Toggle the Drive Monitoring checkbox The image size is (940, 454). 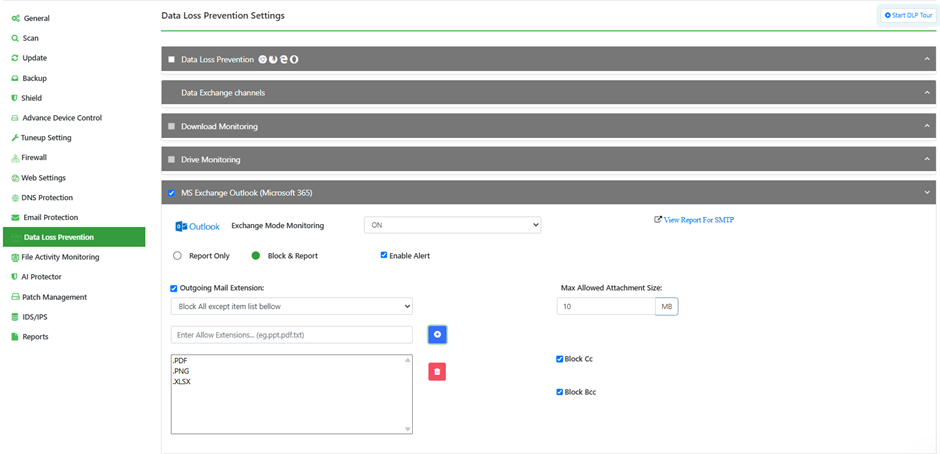click(x=171, y=160)
